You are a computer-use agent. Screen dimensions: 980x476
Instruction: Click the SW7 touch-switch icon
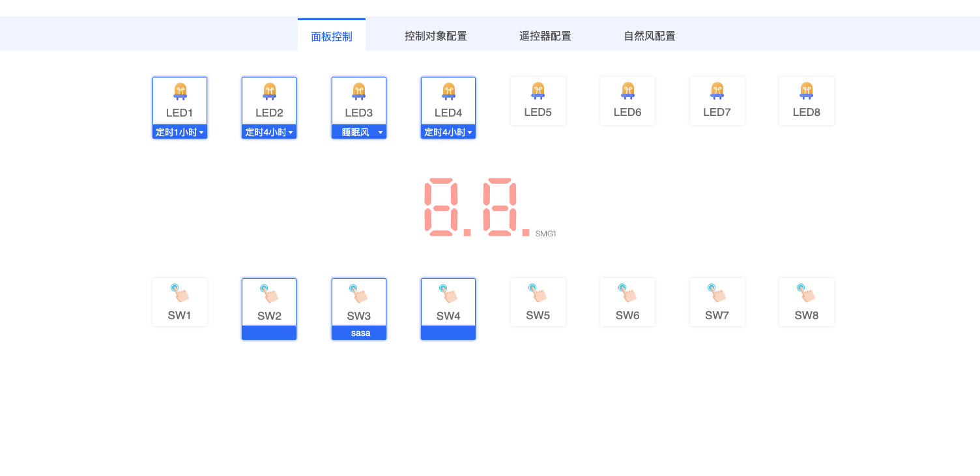point(717,293)
